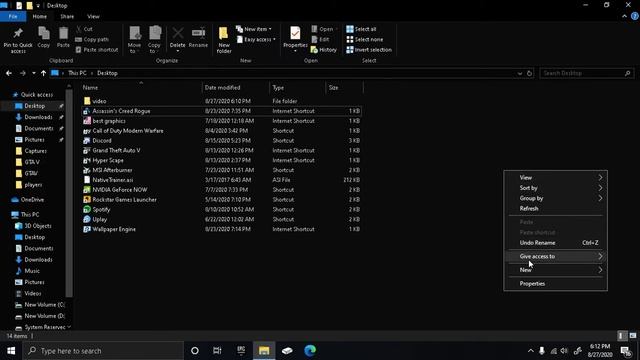Open the Copy to dropdown

point(154,40)
